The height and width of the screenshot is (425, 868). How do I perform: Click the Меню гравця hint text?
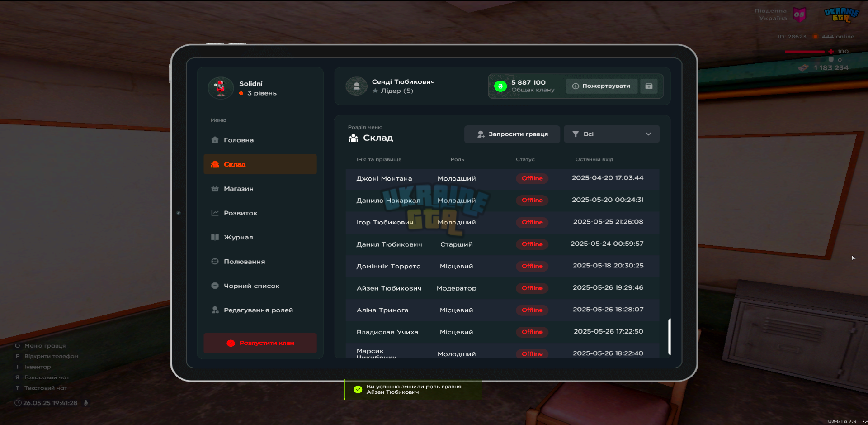click(x=45, y=346)
